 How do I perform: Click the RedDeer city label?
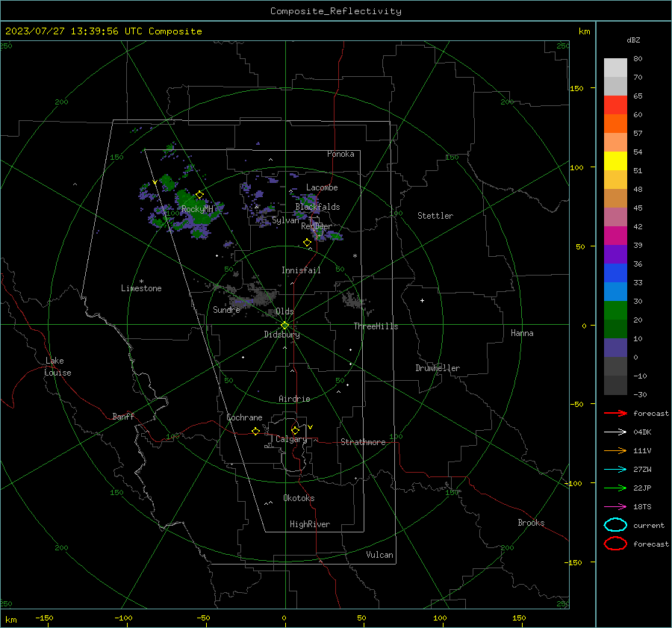[317, 226]
